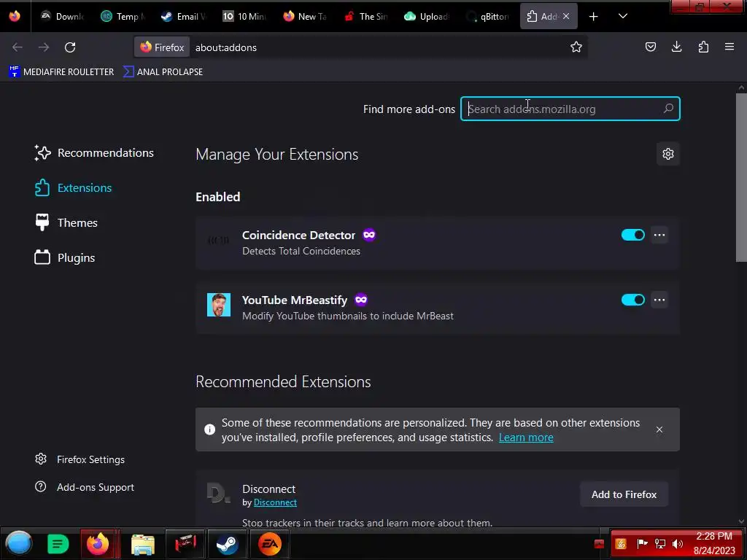Viewport: 747px width, 560px height.
Task: Click the search magnifier icon in add-ons search
Action: coord(668,109)
